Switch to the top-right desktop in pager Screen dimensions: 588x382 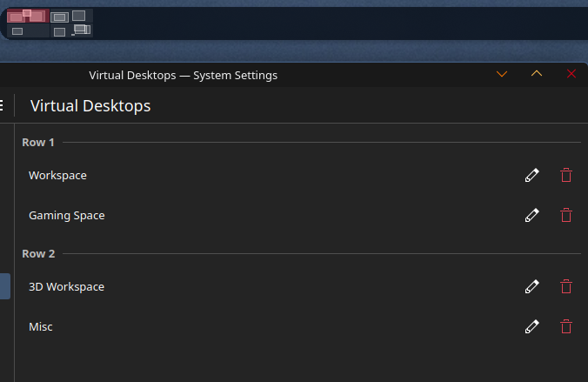[71, 17]
